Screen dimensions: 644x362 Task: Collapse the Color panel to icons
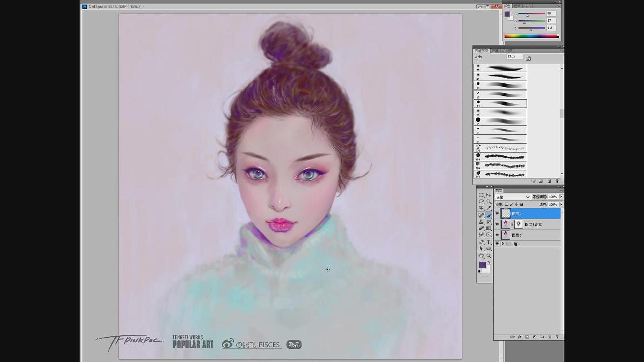555,2
